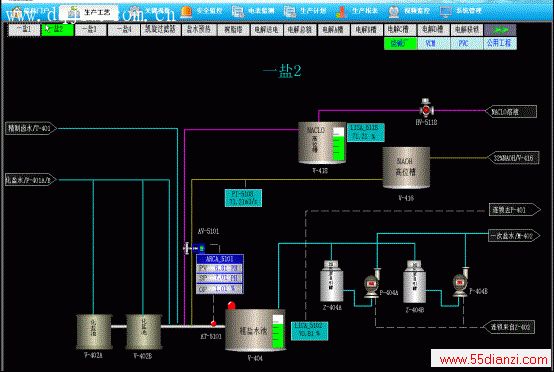Screen dimensions: 554x372
Task: Switch to the 公用工程 section tab
Action: (499, 43)
